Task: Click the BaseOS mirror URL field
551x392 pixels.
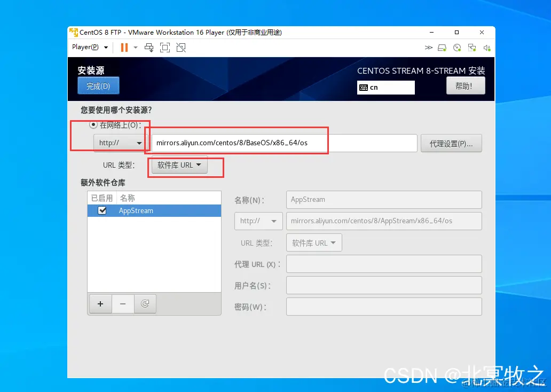Action: coord(284,143)
